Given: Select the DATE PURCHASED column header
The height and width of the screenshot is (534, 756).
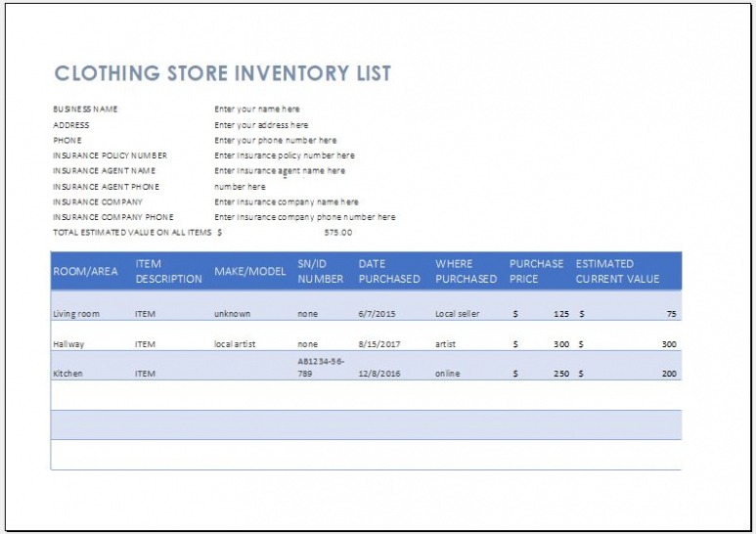Looking at the screenshot, I should point(388,271).
